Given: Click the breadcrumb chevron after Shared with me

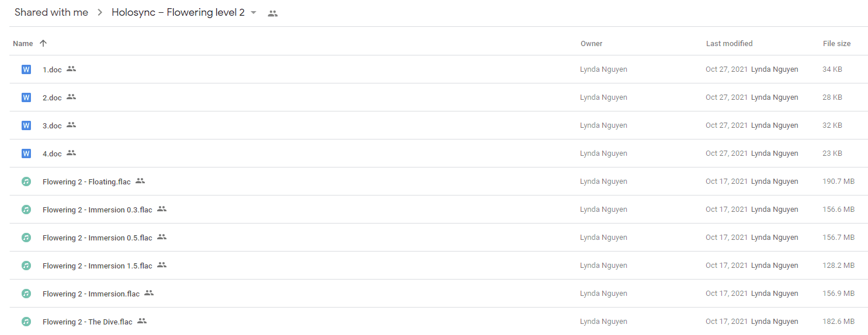Looking at the screenshot, I should [100, 13].
